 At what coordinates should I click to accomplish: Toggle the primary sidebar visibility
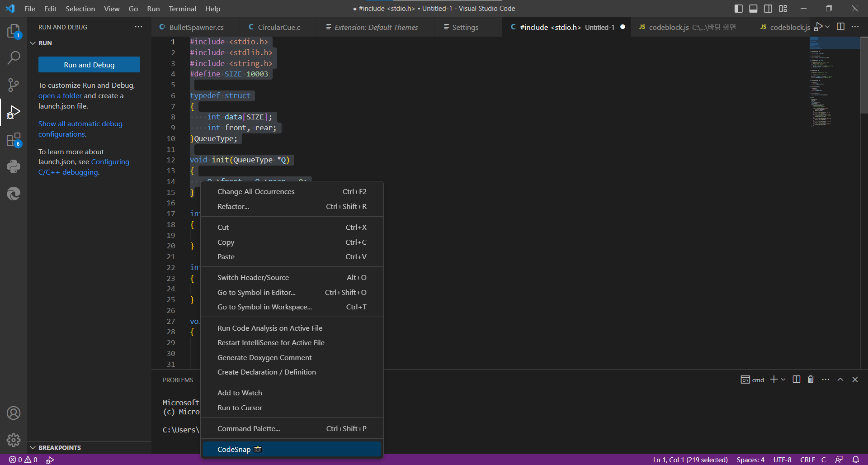[738, 8]
